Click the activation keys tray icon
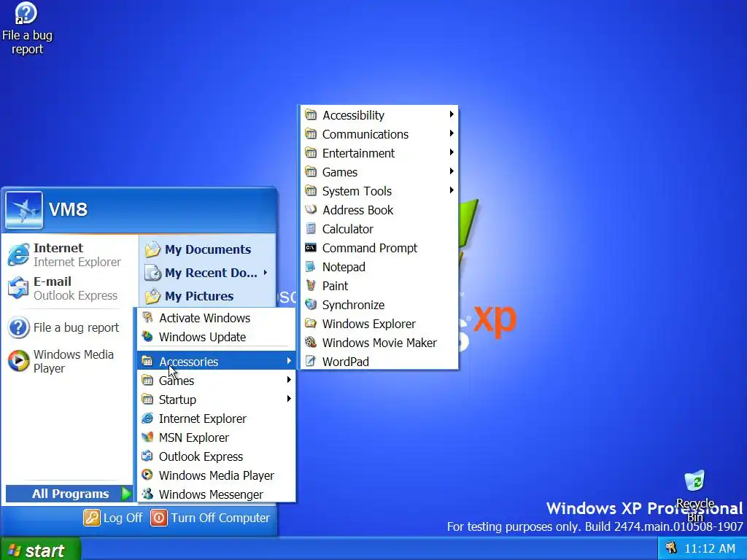747x560 pixels. [x=671, y=548]
